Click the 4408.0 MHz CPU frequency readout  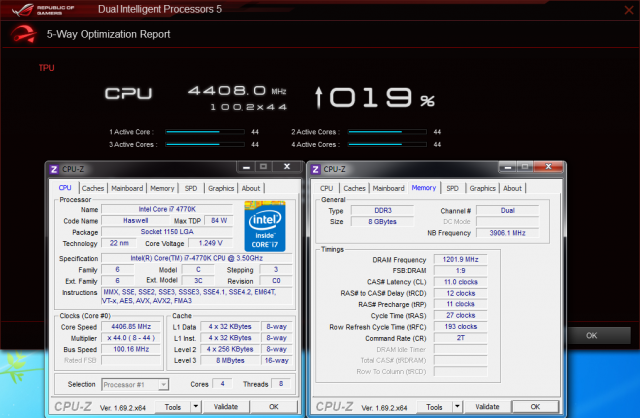[x=237, y=91]
